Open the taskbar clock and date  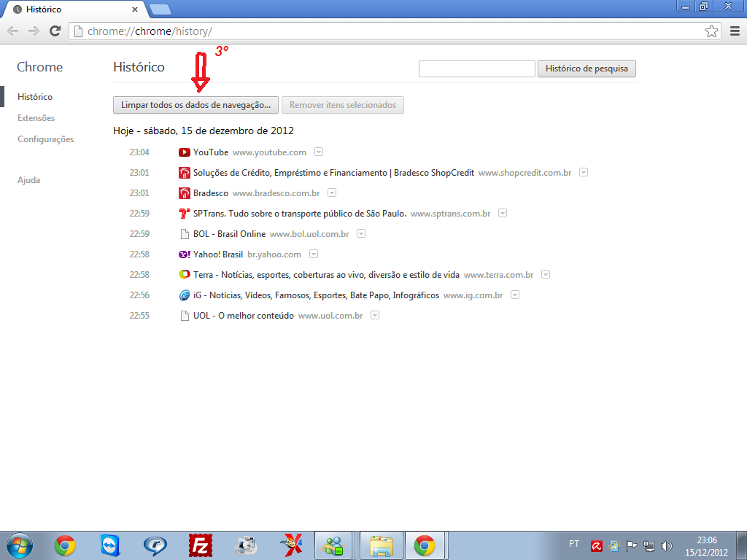[706, 546]
